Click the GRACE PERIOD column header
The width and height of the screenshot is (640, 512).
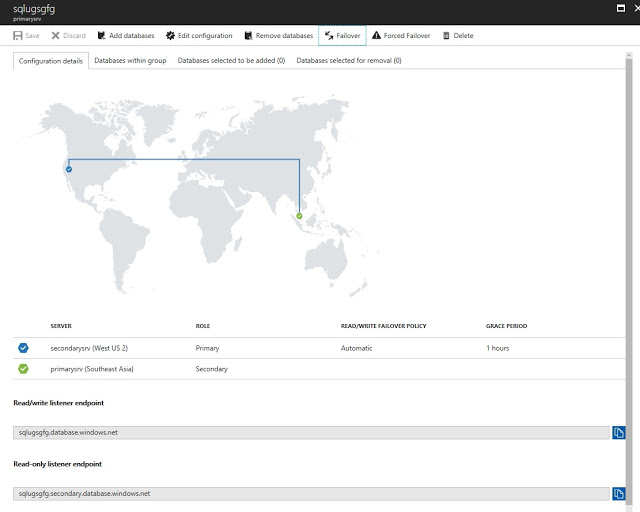point(506,326)
